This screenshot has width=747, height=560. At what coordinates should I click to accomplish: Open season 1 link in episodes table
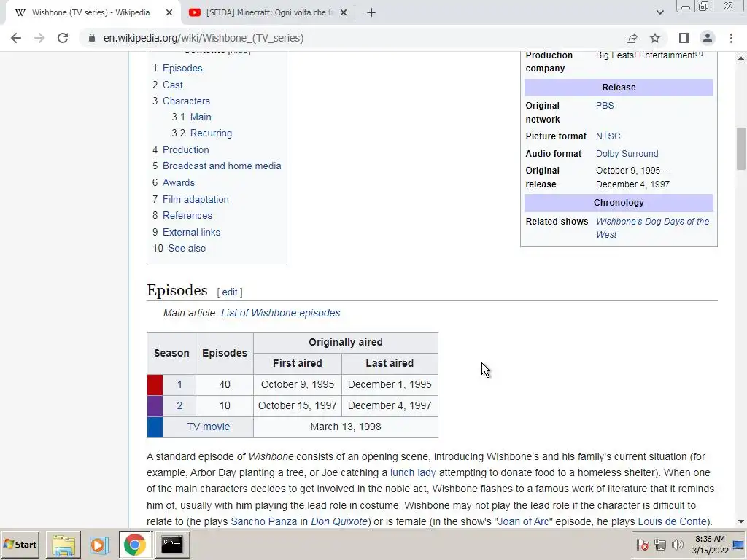click(x=179, y=385)
